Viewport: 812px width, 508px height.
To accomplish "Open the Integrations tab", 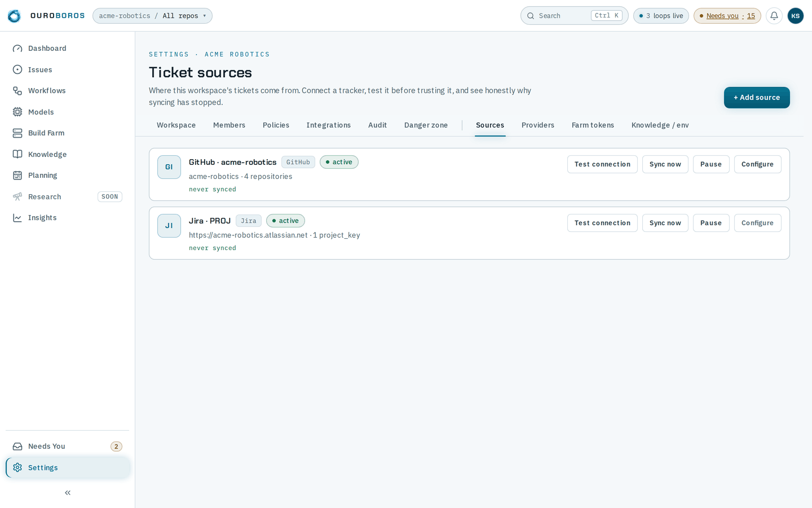I will point(329,125).
